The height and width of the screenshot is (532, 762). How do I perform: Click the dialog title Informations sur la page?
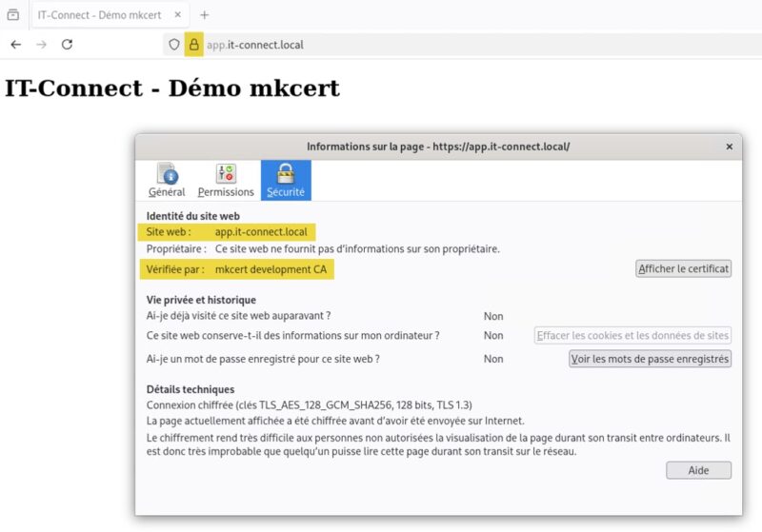point(438,147)
